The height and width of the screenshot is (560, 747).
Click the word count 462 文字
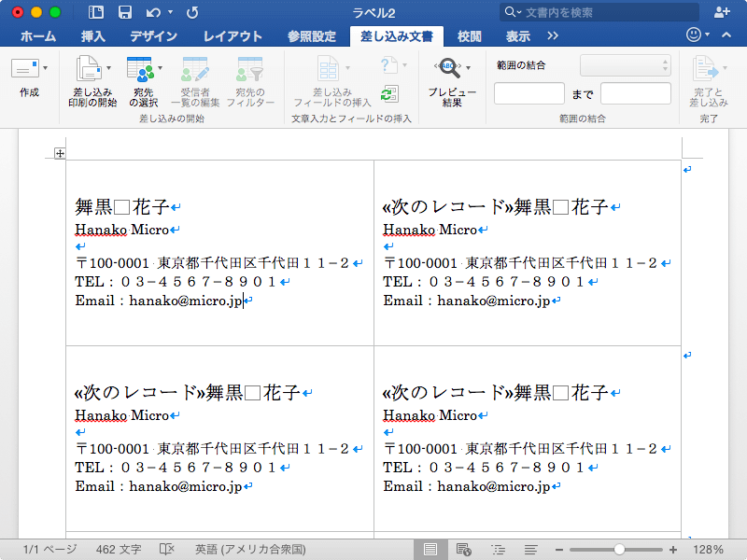tap(119, 549)
